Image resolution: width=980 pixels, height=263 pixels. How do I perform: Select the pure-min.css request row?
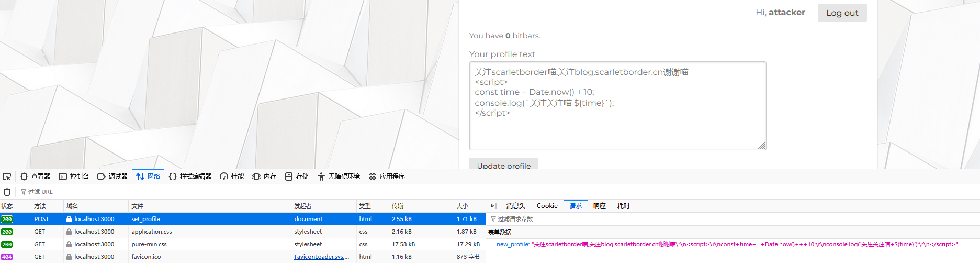243,244
